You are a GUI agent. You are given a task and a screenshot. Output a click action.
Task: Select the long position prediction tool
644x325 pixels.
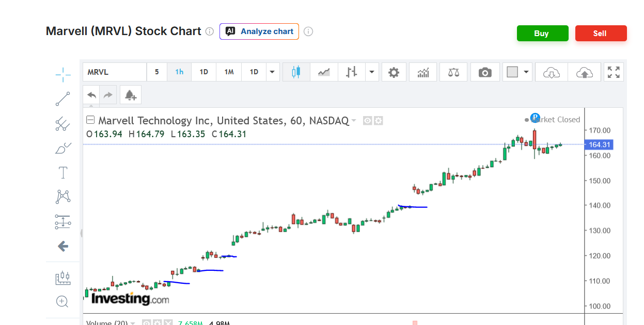click(x=63, y=222)
